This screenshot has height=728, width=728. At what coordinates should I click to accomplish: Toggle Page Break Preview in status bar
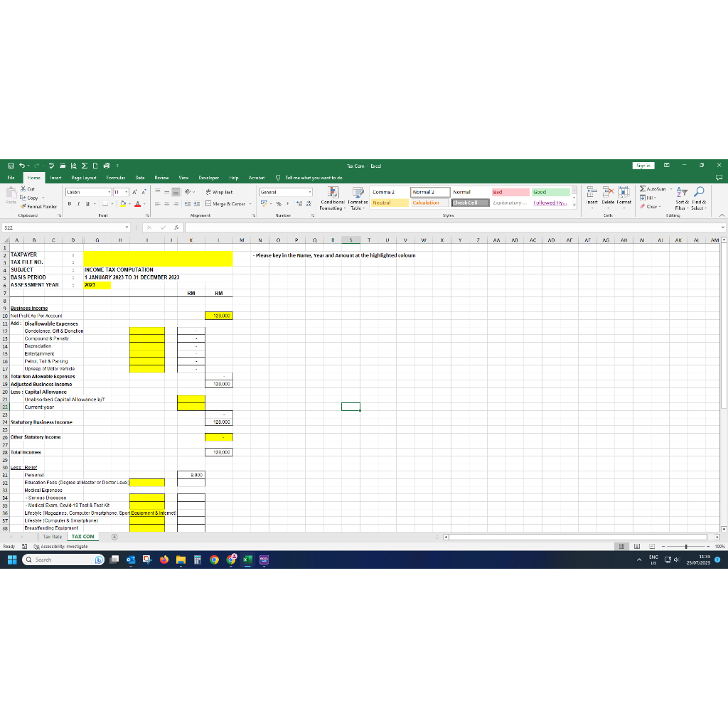(x=652, y=547)
